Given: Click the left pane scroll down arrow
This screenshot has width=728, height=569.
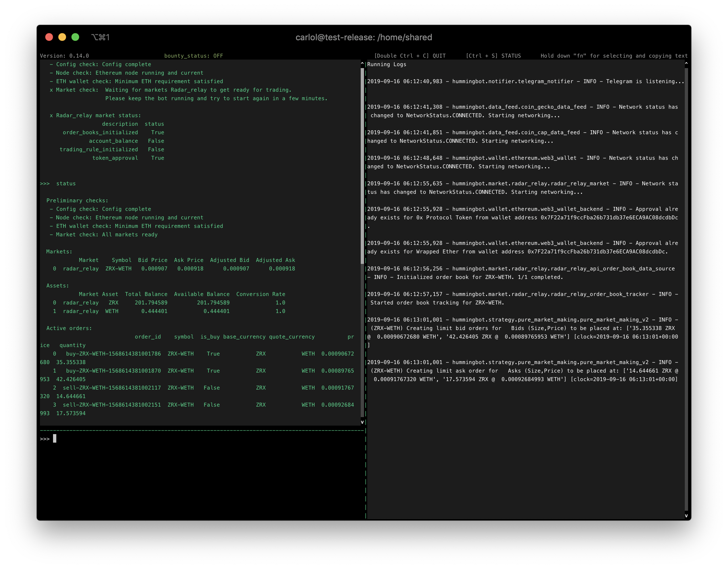Looking at the screenshot, I should pyautogui.click(x=362, y=422).
